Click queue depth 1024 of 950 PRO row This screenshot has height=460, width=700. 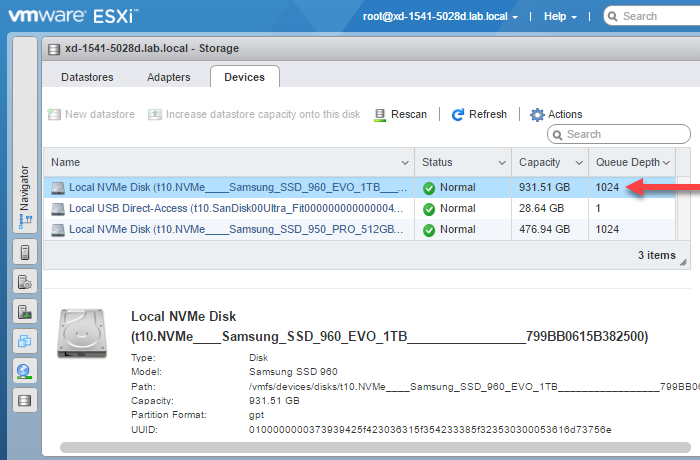(607, 230)
